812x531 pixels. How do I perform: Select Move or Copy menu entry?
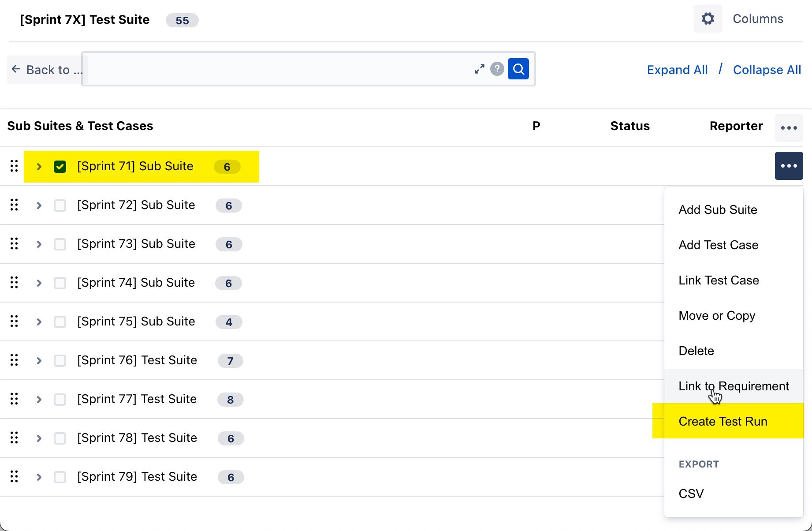click(x=734, y=316)
